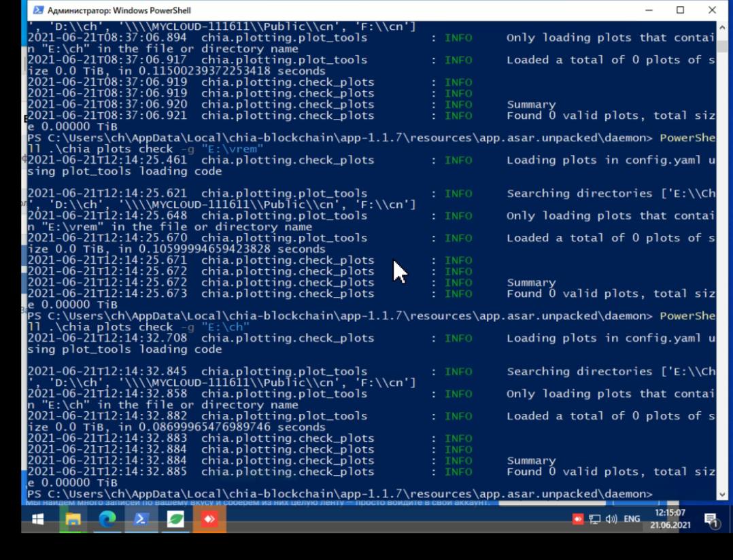Viewport: 733px width, 560px height.
Task: Click the text 0.08699965476989746 seconds
Action: [232, 427]
